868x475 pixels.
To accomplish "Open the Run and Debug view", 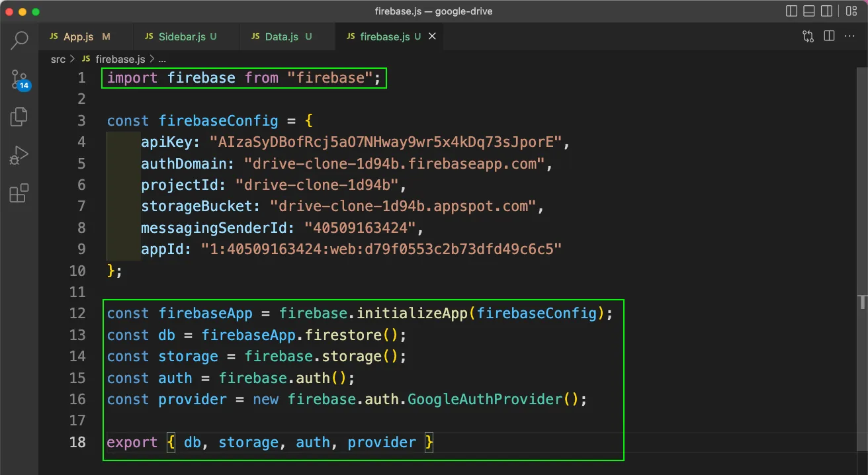I will pyautogui.click(x=19, y=155).
